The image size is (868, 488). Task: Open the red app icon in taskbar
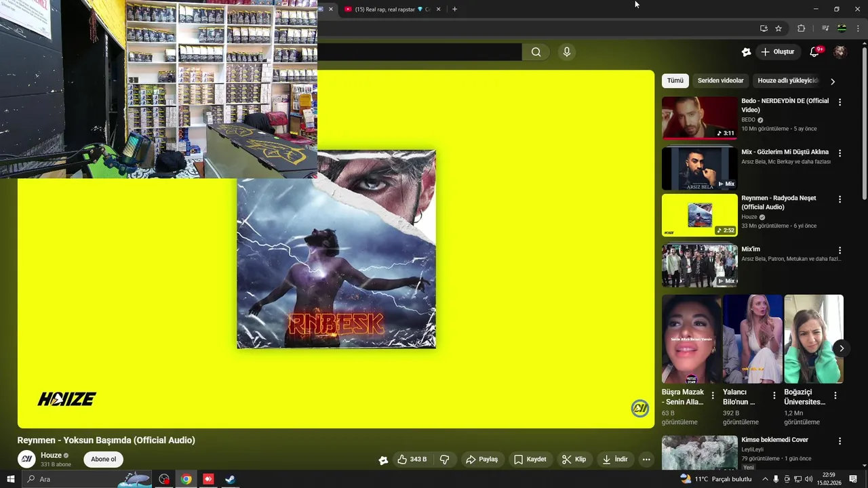[x=208, y=479]
